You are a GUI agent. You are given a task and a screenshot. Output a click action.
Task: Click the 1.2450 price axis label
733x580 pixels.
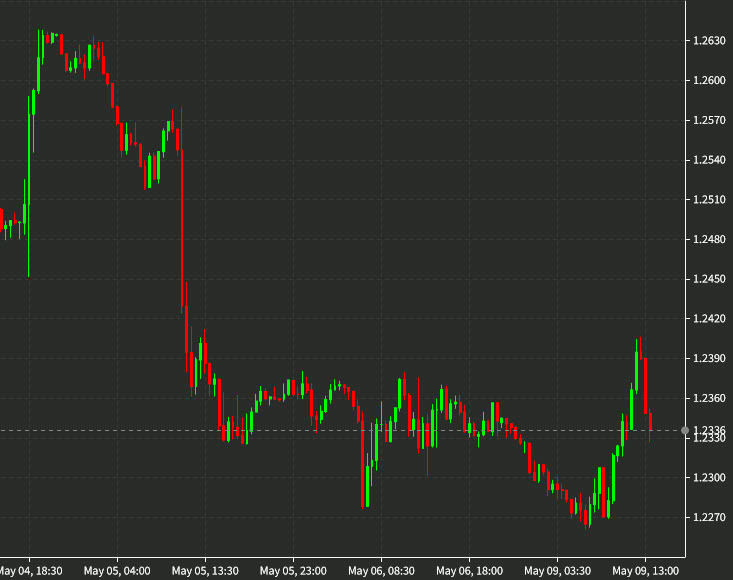coord(709,279)
